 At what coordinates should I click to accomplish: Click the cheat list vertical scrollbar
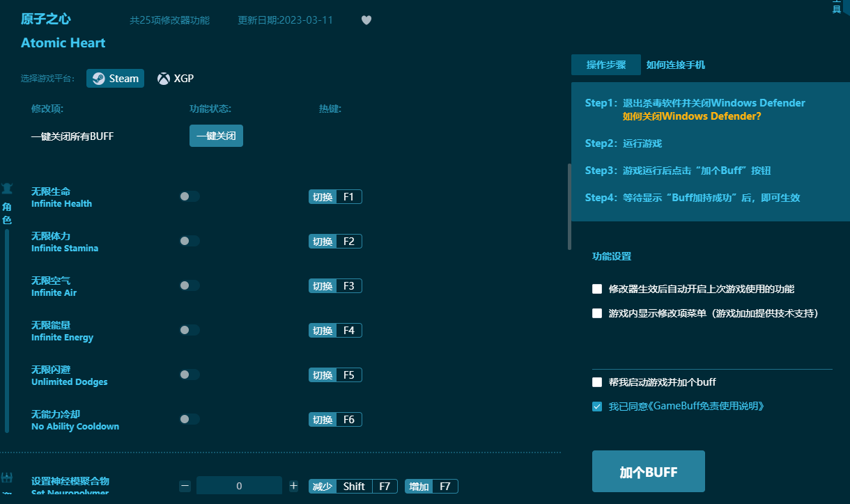[x=569, y=207]
